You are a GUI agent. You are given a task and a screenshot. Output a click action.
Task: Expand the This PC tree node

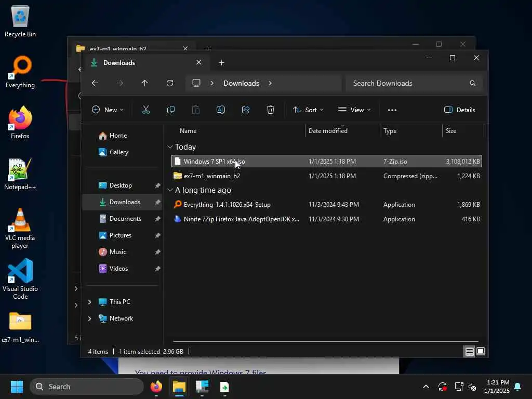pos(89,302)
